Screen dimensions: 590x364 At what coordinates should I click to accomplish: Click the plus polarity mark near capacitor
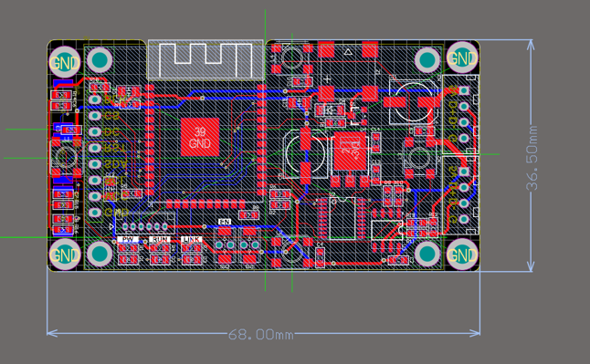(328, 78)
